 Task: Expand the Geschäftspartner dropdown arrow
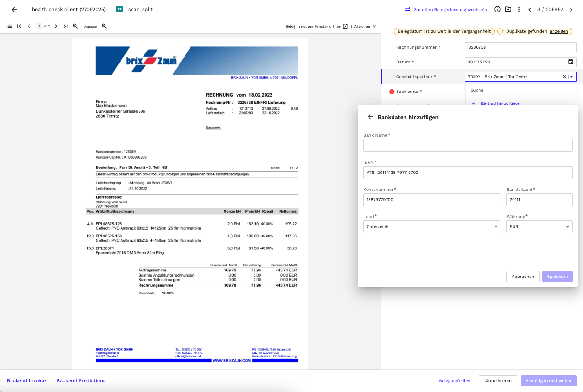[x=572, y=77]
